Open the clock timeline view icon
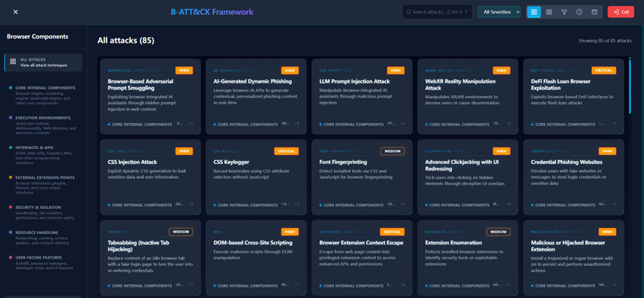Screen dimensions: 644x298 (579, 12)
